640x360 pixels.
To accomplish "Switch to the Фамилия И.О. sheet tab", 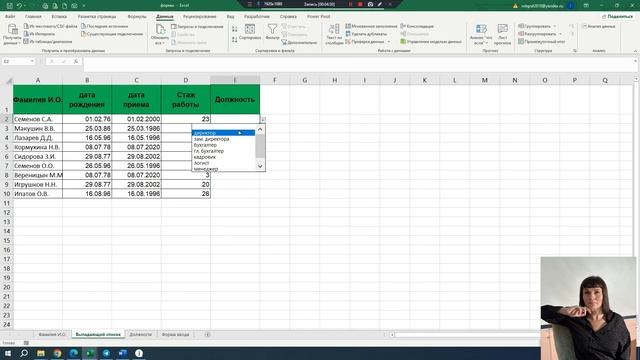I will tap(52, 334).
